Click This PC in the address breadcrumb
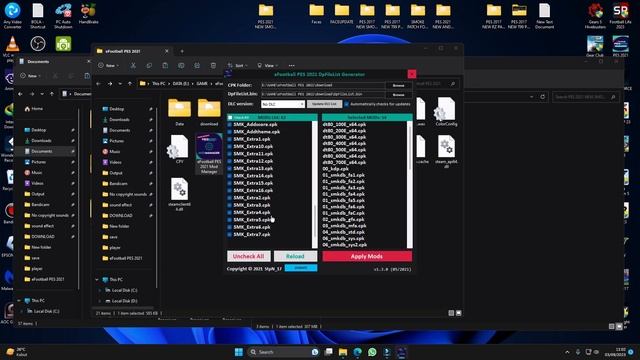 159,84
